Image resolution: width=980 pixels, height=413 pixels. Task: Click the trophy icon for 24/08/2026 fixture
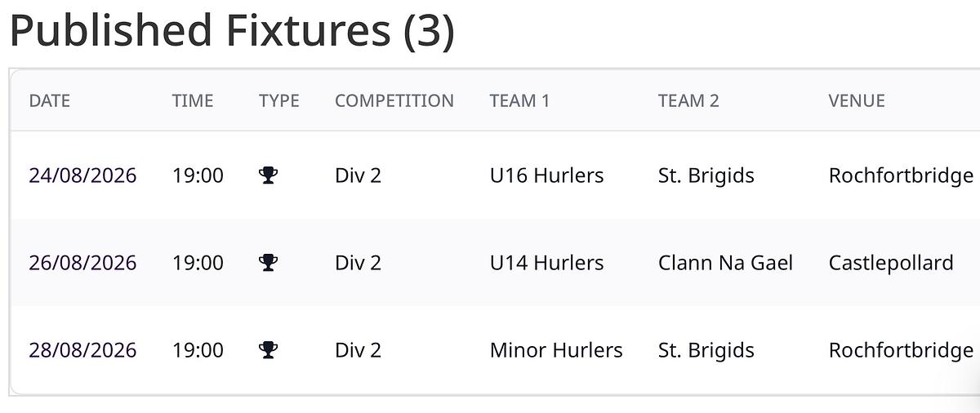point(268,175)
